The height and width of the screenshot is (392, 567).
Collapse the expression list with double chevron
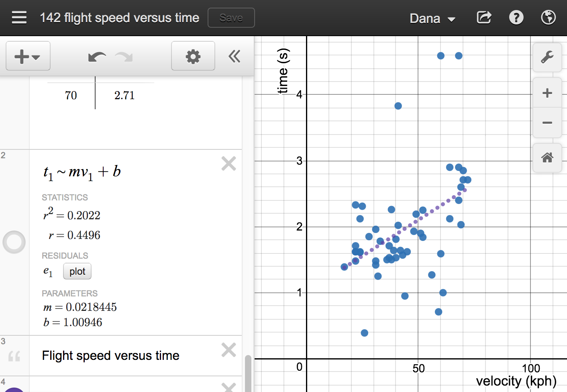[235, 56]
